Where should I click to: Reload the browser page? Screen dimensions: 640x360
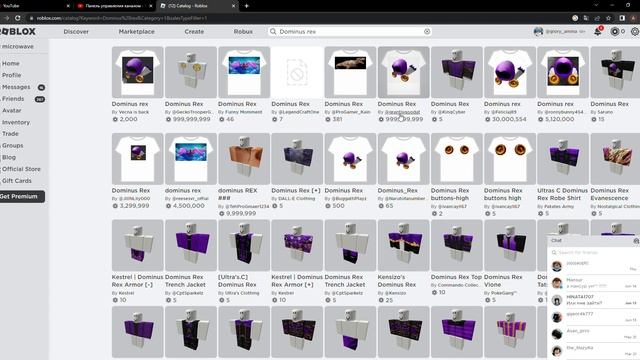click(18, 18)
